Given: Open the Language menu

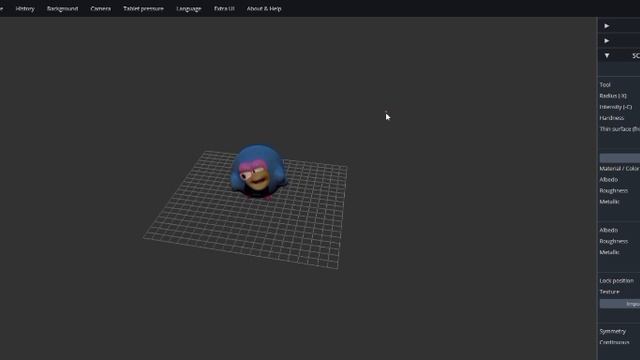Looking at the screenshot, I should point(189,9).
